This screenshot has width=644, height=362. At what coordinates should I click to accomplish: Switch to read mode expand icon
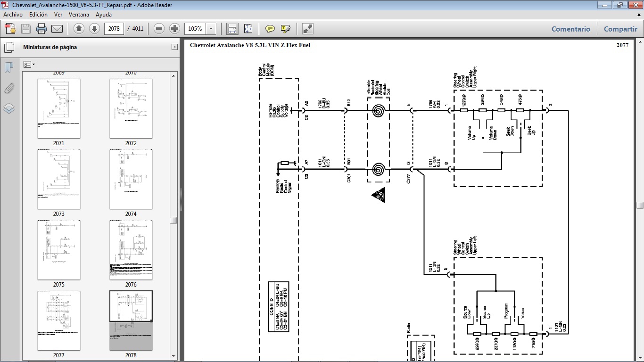pos(308,29)
